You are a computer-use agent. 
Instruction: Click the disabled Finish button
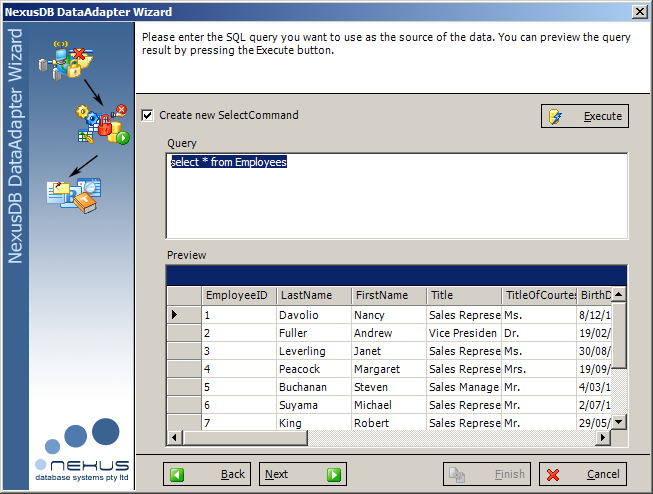tap(487, 474)
